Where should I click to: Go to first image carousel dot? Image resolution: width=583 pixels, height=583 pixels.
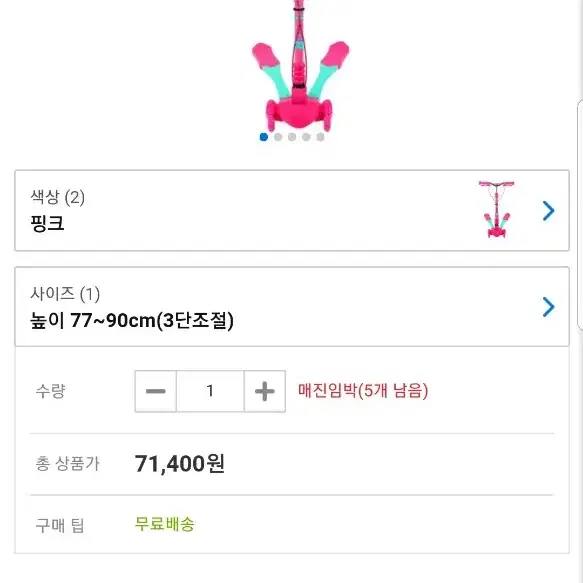coord(264,137)
